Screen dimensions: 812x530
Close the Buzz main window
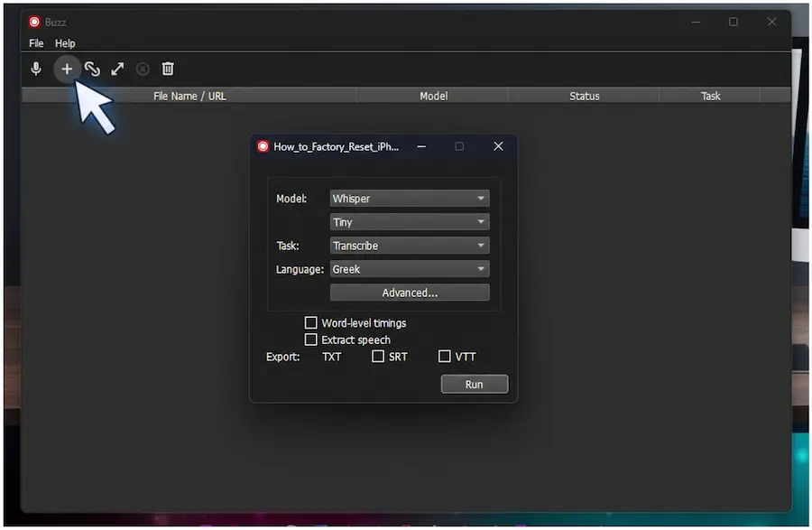(771, 22)
